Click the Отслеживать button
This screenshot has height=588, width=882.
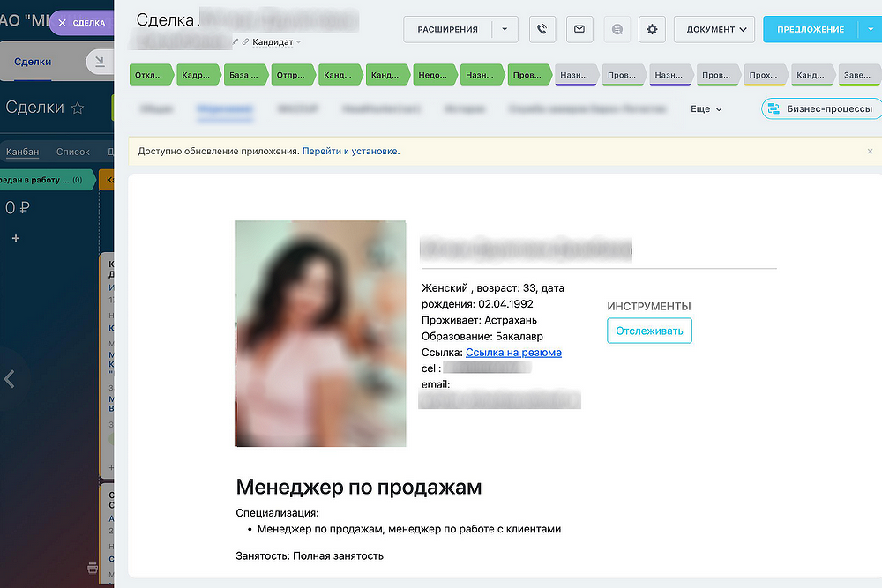click(x=649, y=331)
